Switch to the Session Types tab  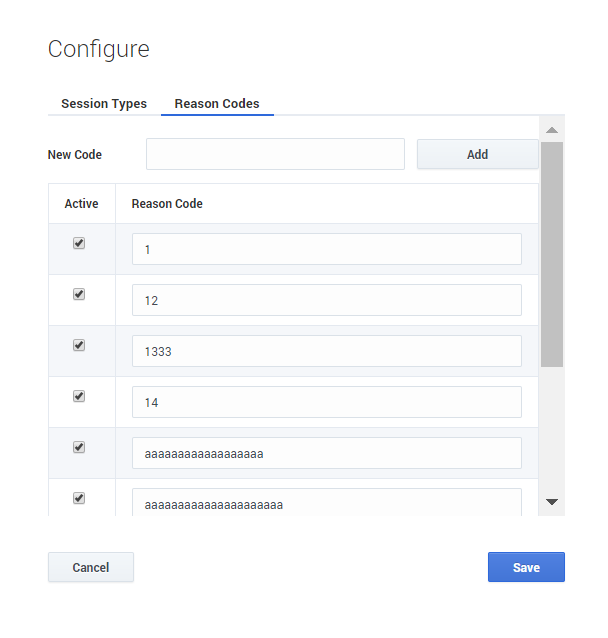[104, 104]
